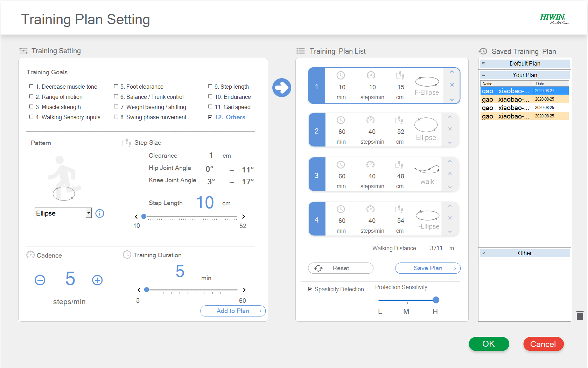Move plan item 1 down
588x368 pixels.
coord(452,100)
